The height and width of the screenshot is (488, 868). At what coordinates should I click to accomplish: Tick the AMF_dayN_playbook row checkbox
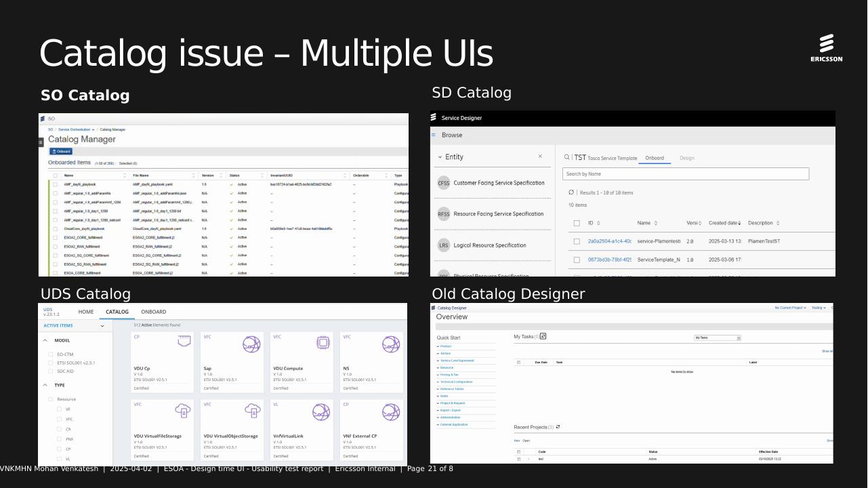56,184
